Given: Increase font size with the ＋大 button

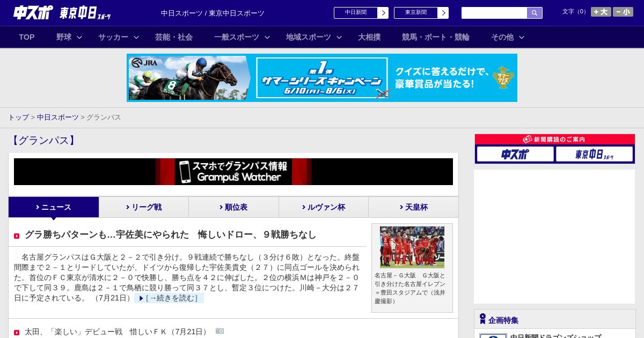Looking at the screenshot, I should (601, 12).
